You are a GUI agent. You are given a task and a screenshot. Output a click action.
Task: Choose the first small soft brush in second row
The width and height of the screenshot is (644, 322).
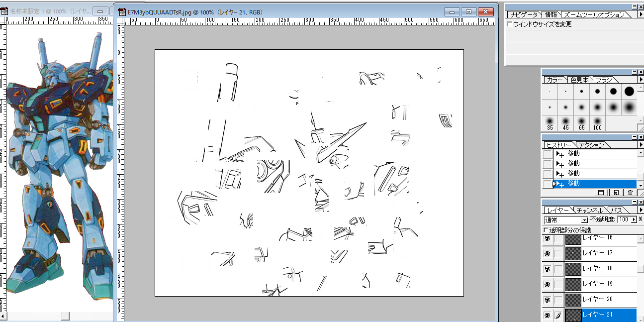[550, 107]
